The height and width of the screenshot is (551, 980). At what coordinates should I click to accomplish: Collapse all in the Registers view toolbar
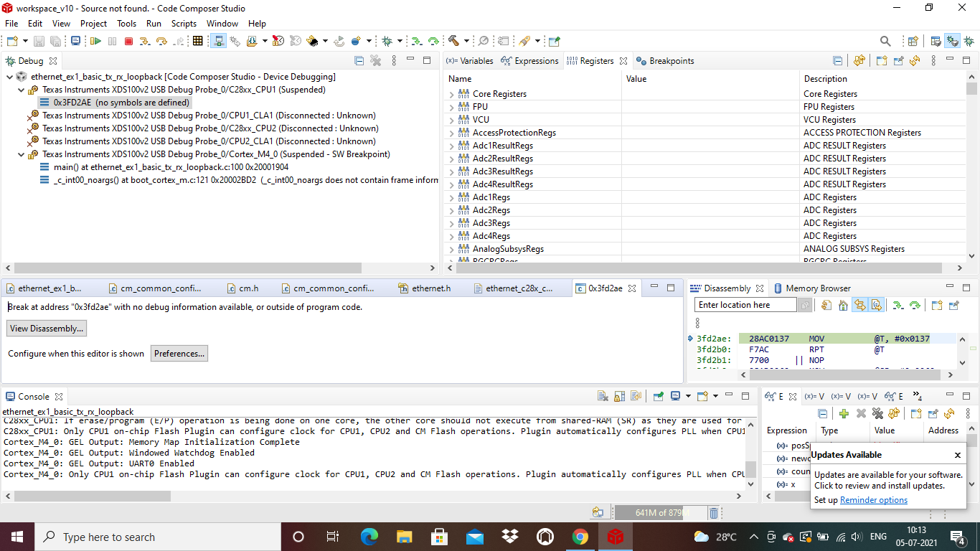pos(837,61)
